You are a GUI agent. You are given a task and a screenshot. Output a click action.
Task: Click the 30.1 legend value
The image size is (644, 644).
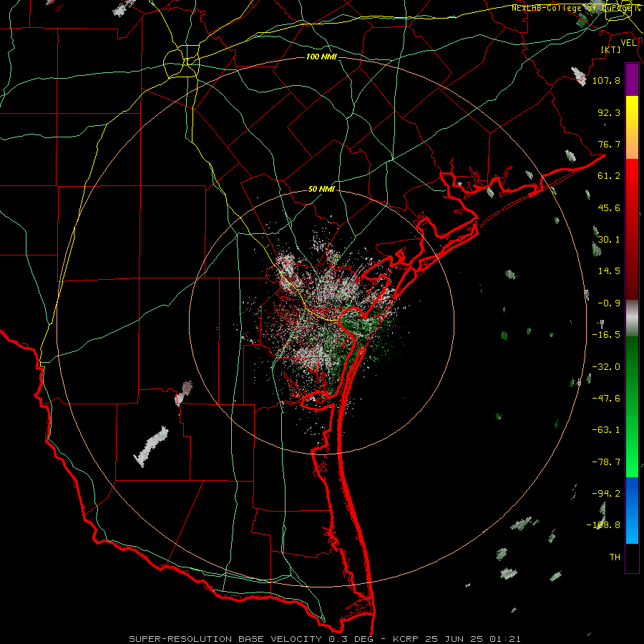pos(609,240)
